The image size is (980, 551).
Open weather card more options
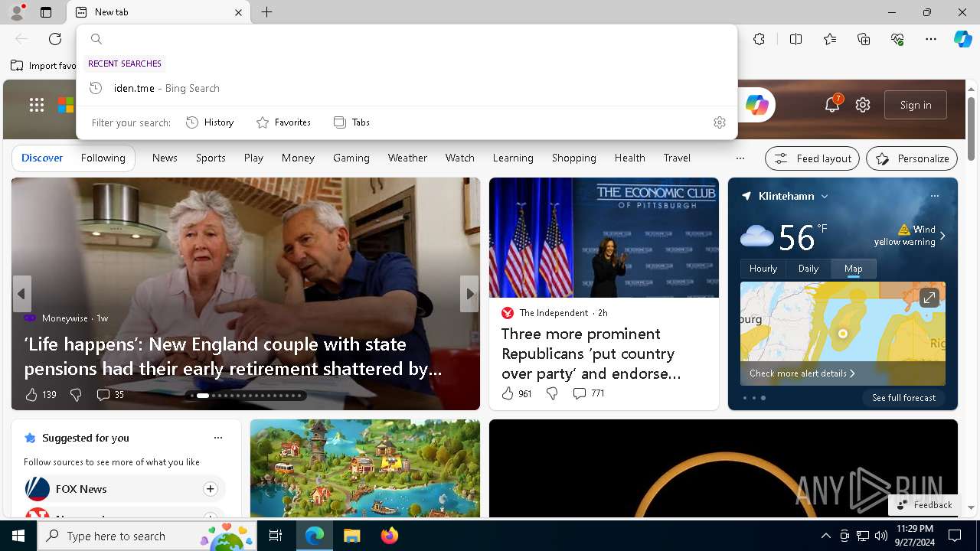[934, 196]
